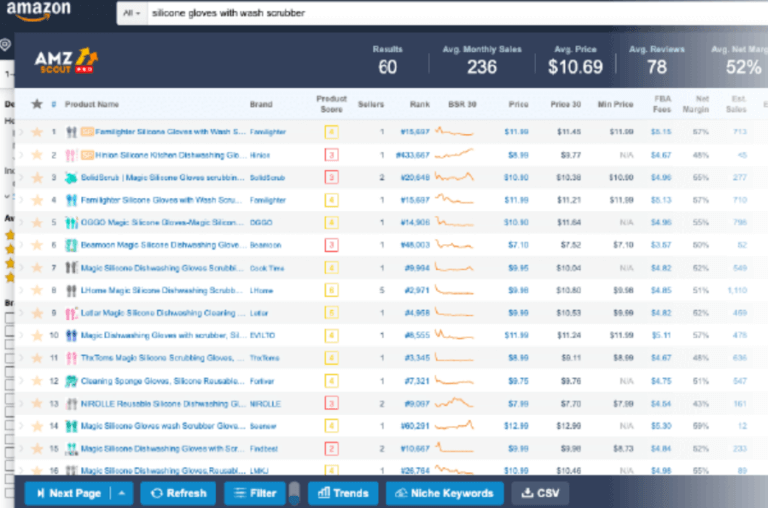Click the Refresh button

tap(178, 493)
